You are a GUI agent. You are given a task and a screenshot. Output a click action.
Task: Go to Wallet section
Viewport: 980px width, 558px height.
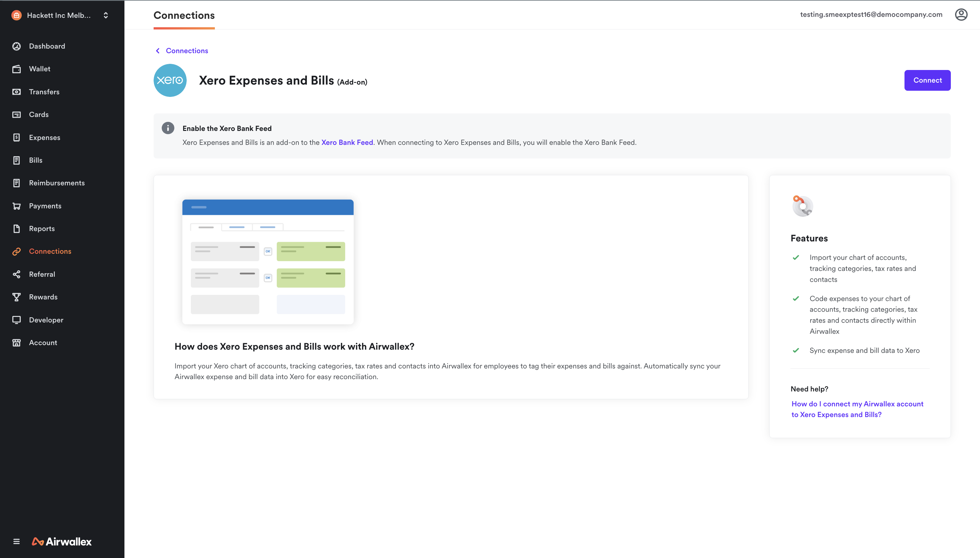pyautogui.click(x=40, y=69)
